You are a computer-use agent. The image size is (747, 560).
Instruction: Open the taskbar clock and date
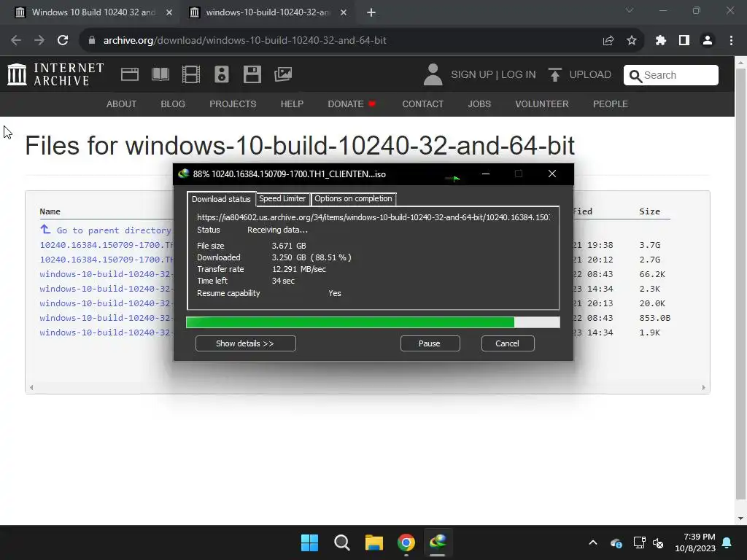tap(695, 542)
